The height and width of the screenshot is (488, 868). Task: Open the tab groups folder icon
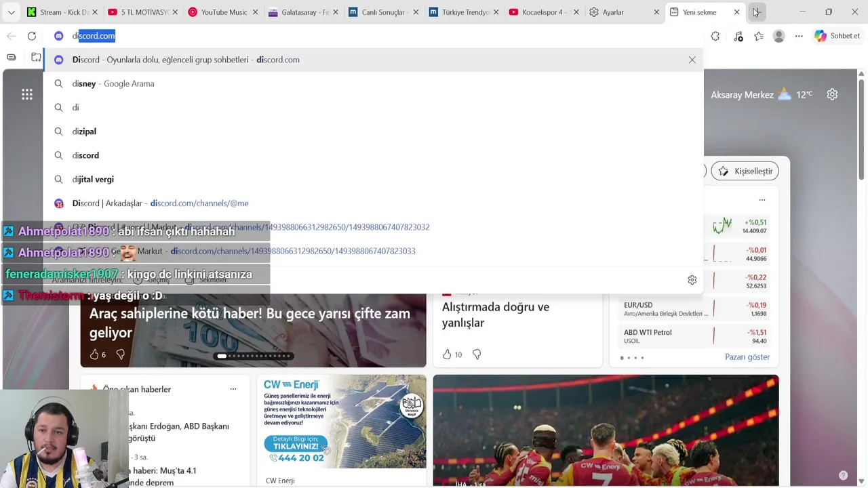36,57
